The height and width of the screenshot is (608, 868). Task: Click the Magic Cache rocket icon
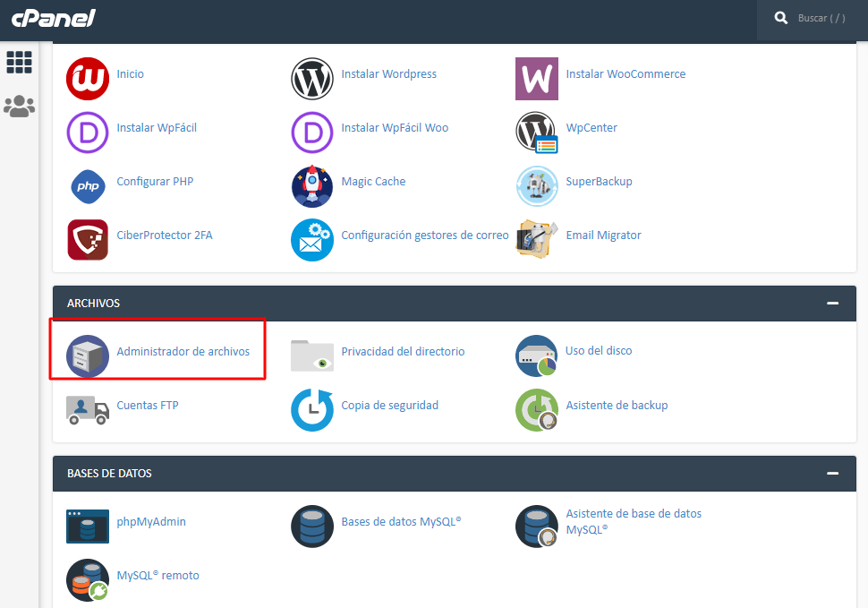312,186
